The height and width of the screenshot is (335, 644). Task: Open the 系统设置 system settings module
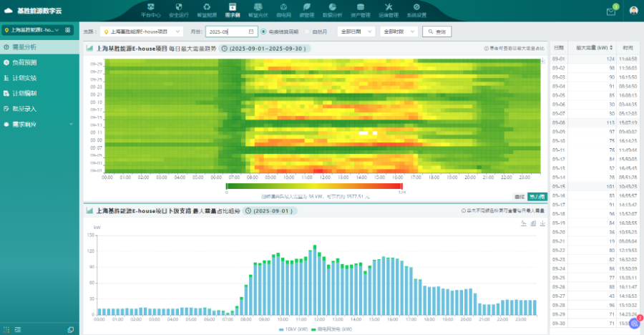pyautogui.click(x=416, y=10)
